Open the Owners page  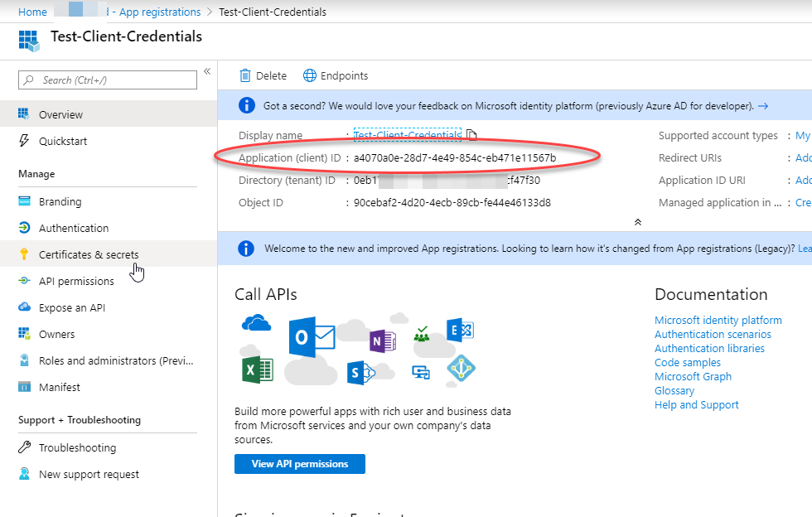(x=109, y=333)
